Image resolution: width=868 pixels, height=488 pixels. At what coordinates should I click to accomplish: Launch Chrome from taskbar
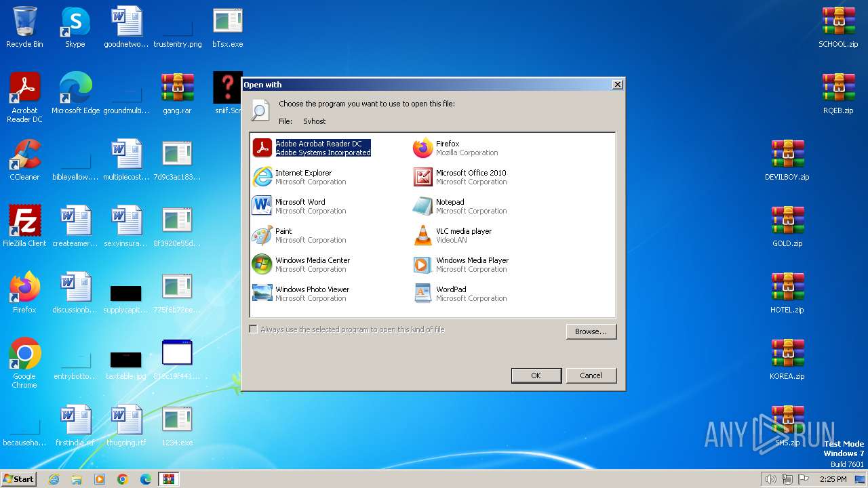pos(123,479)
